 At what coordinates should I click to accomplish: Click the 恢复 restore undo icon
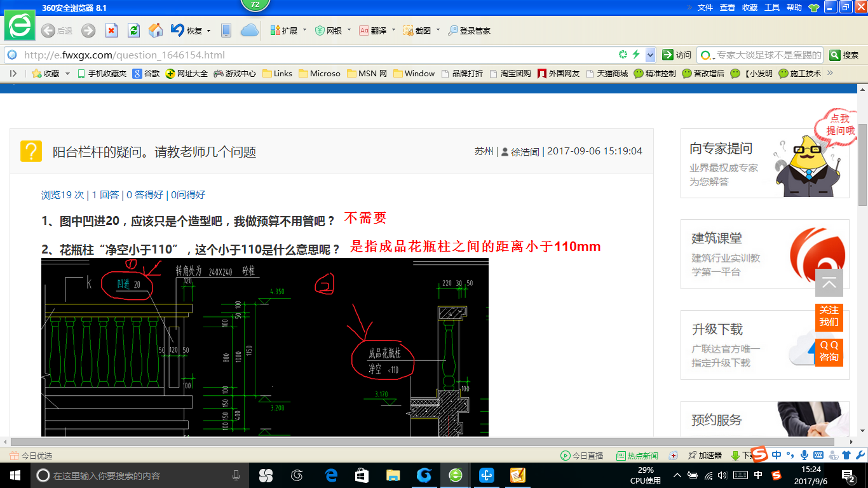[x=177, y=30]
